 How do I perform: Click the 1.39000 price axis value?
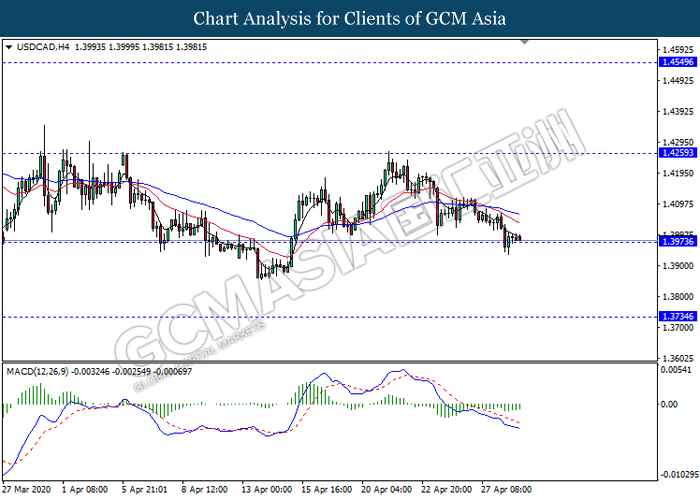pyautogui.click(x=678, y=266)
